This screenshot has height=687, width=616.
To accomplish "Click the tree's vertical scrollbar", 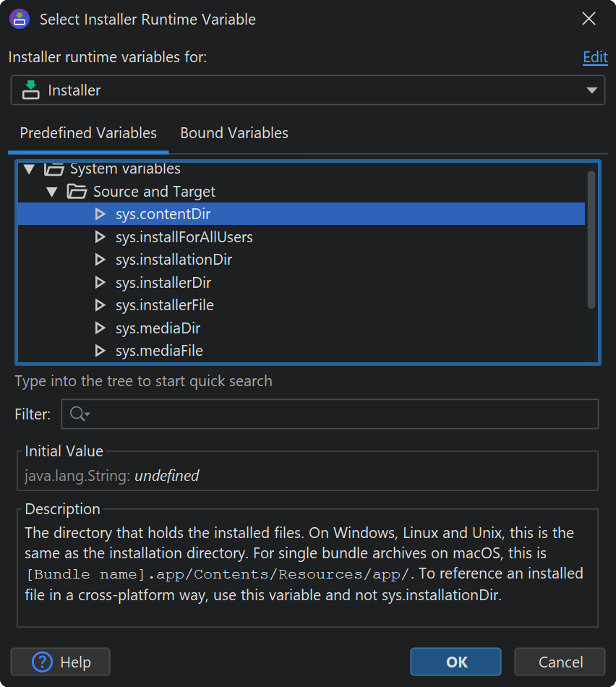I will [x=591, y=239].
